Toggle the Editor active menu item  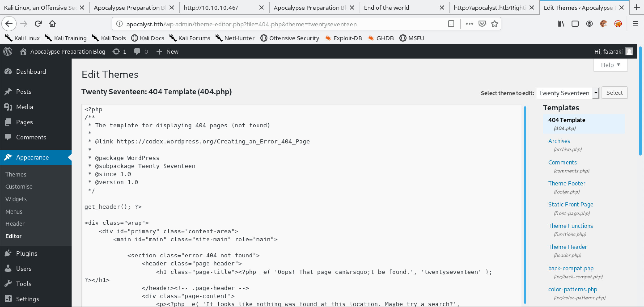click(14, 236)
